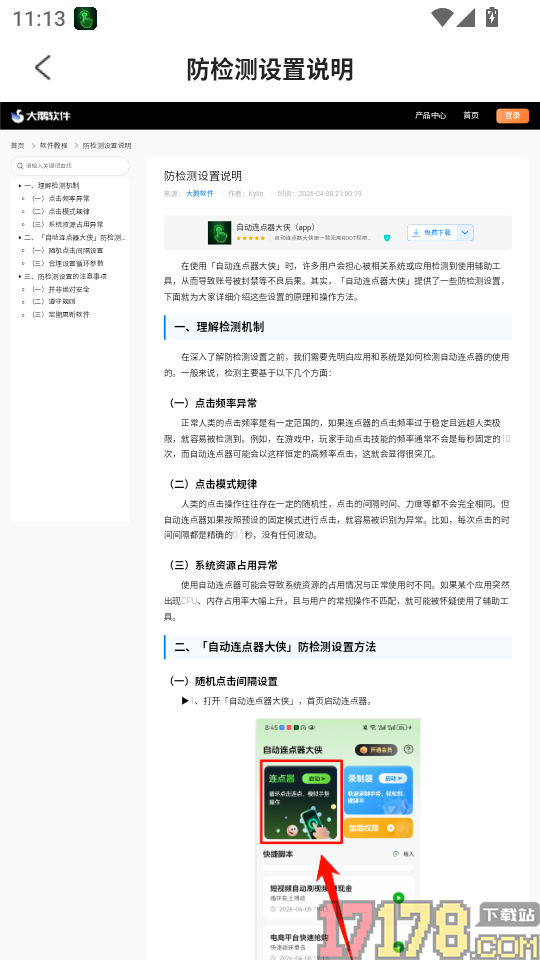Click the subheading (一)随机点击间隔设置 in the article
The height and width of the screenshot is (960, 540).
click(x=223, y=681)
